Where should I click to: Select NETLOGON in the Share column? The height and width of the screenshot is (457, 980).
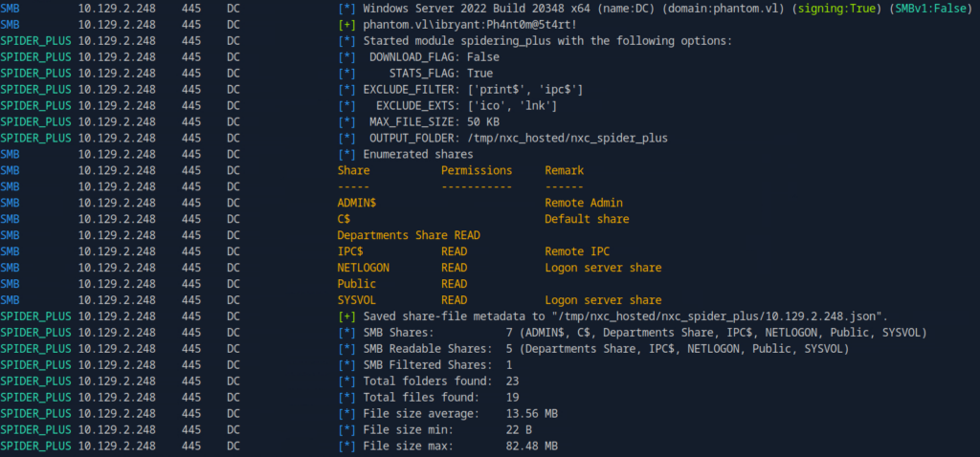(364, 268)
